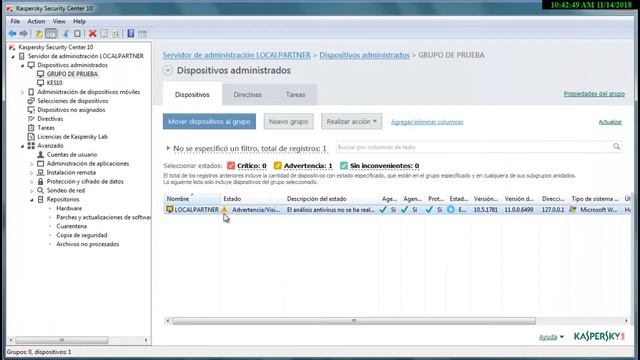Select GRUPO DE PRUEBA in the tree
The height and width of the screenshot is (360, 640).
pos(72,74)
